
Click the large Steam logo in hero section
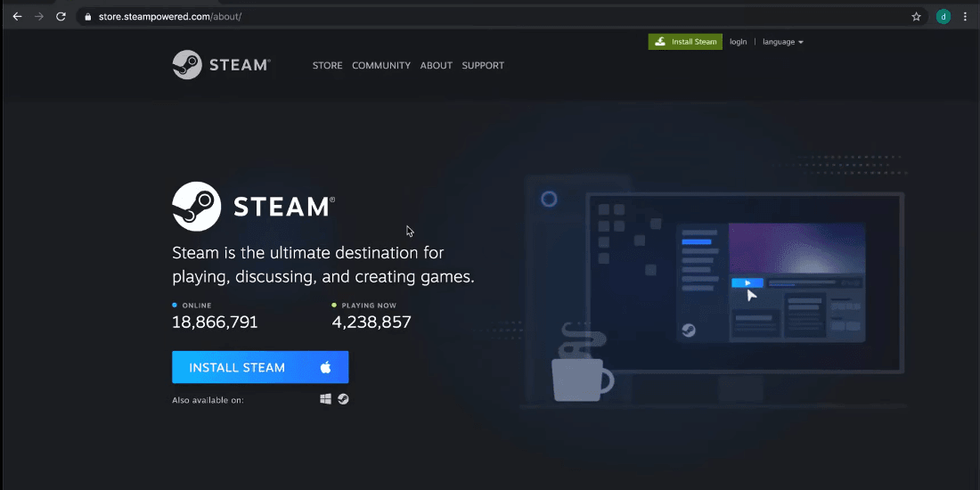click(x=253, y=207)
